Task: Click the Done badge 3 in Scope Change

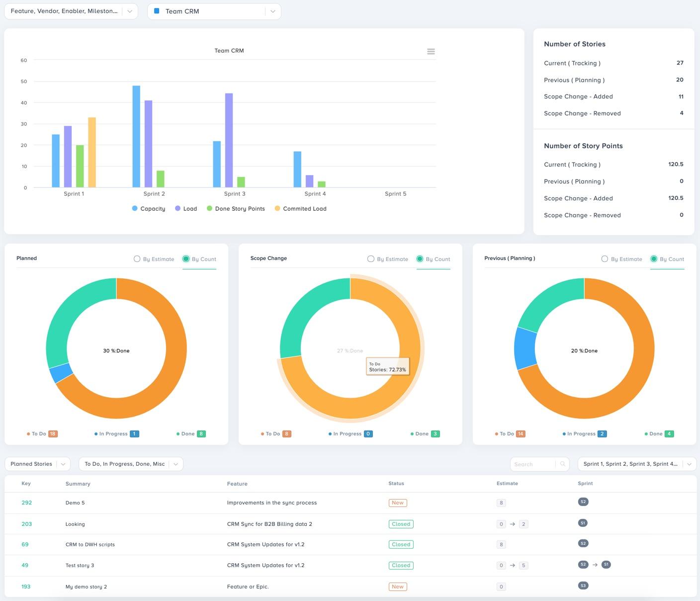Action: click(435, 434)
